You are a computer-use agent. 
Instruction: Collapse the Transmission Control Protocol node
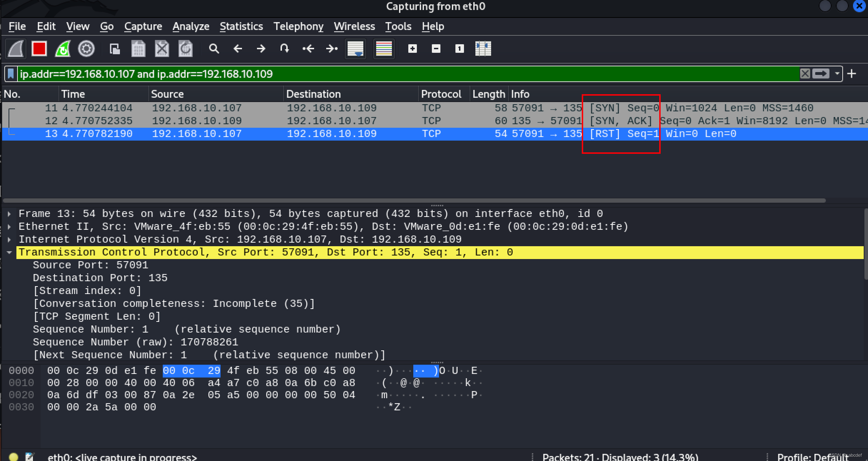point(9,252)
